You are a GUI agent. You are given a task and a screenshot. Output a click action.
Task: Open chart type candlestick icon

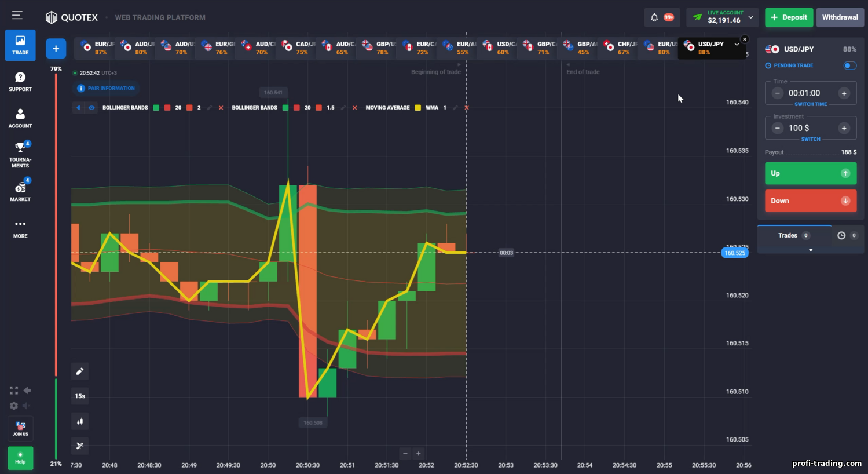coord(80,421)
